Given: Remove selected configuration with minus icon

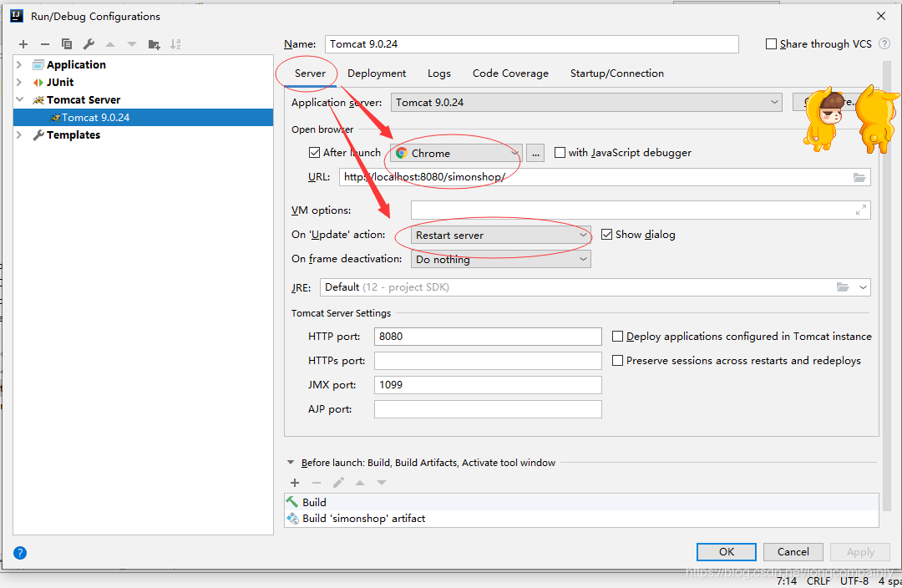Looking at the screenshot, I should click(x=45, y=44).
